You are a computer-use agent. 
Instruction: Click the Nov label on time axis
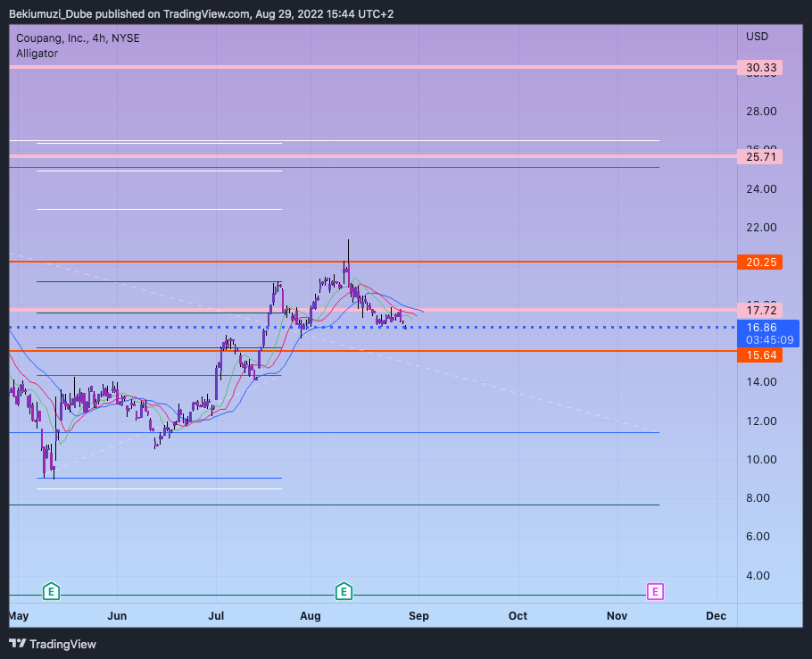[x=617, y=615]
